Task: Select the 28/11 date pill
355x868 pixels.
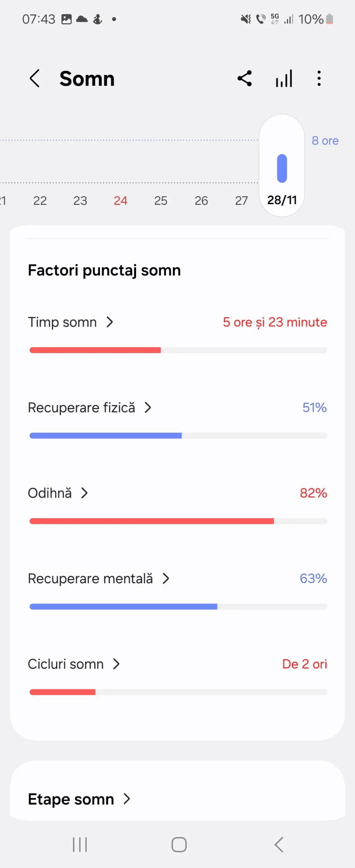Action: click(282, 165)
